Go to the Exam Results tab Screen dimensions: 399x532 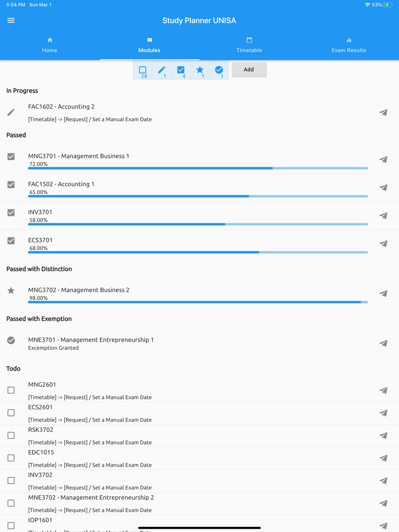click(x=349, y=45)
